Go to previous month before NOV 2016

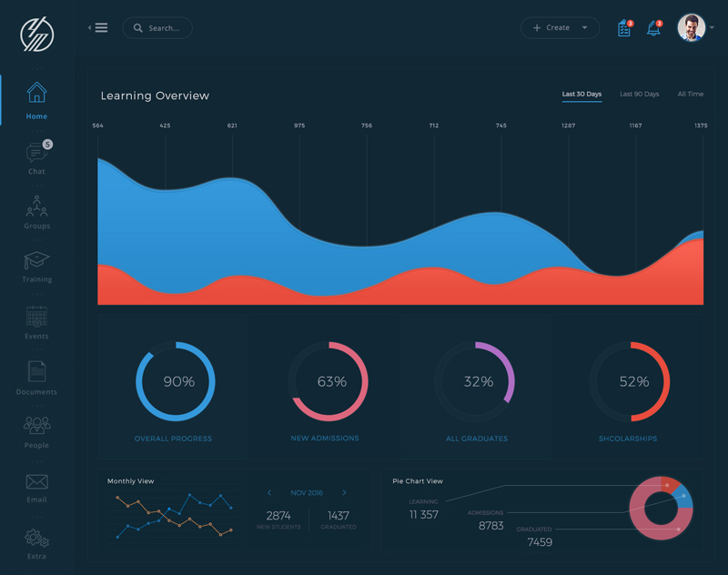point(269,493)
